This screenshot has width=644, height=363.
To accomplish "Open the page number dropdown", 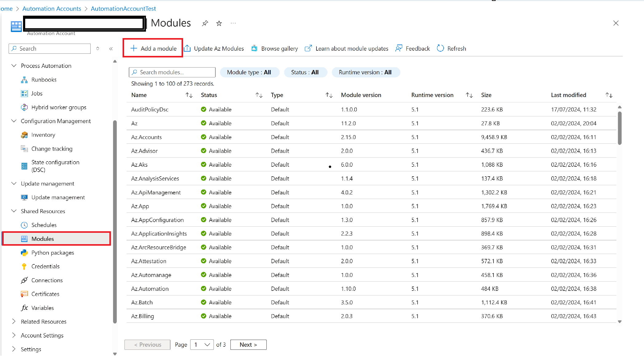I will coord(202,345).
